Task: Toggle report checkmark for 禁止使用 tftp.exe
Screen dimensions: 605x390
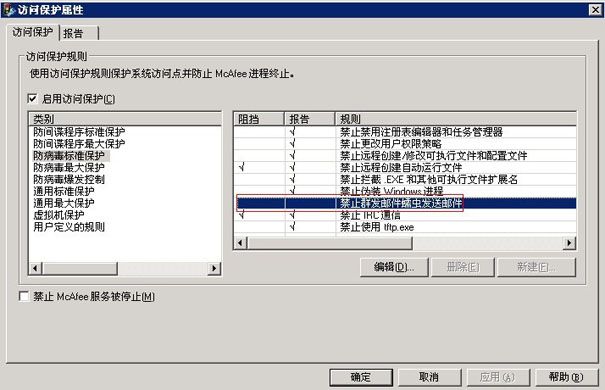Action: coord(292,227)
